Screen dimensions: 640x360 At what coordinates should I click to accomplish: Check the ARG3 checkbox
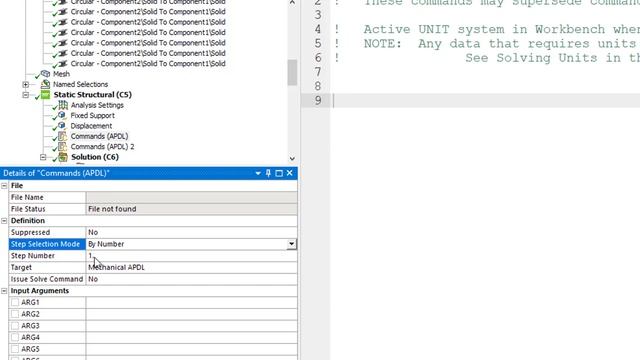(15, 326)
